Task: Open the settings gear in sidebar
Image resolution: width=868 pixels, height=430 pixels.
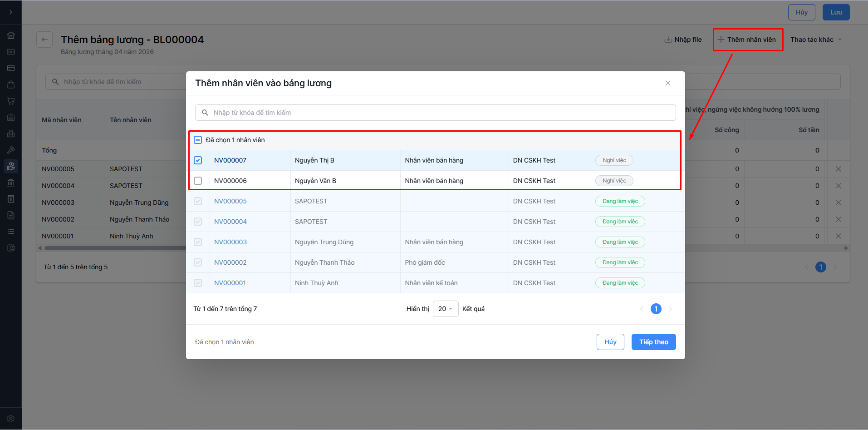Action: click(11, 419)
